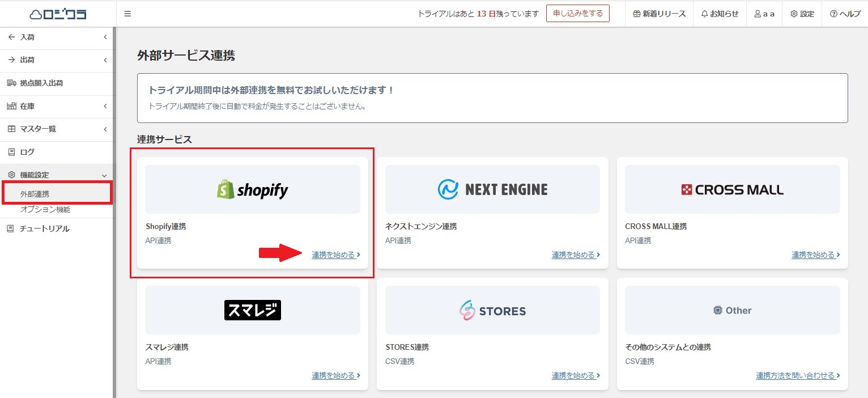The width and height of the screenshot is (868, 398).
Task: Collapse the 機能設定 menu chevron
Action: pos(104,175)
